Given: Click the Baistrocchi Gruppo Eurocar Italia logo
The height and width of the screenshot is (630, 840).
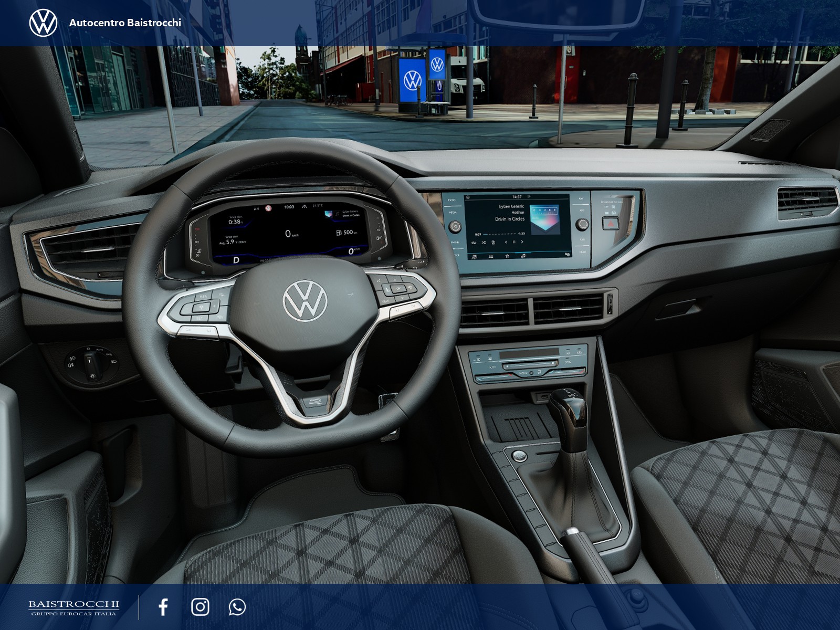Looking at the screenshot, I should (73, 607).
